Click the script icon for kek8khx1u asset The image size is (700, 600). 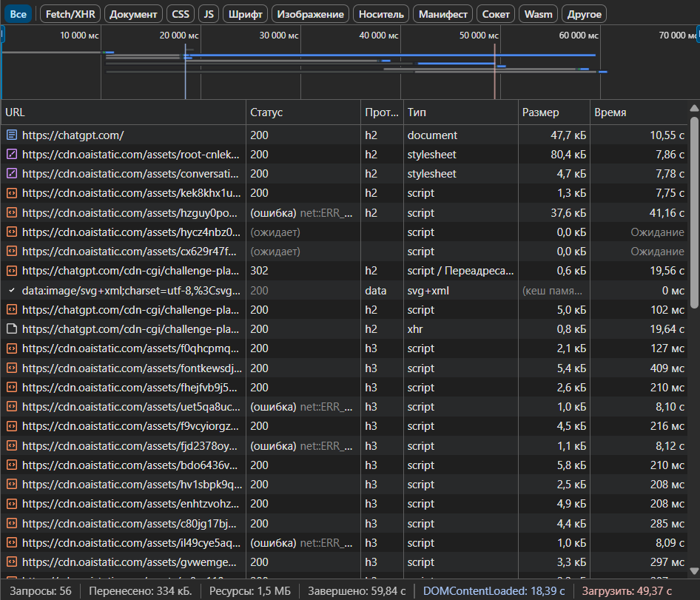12,193
